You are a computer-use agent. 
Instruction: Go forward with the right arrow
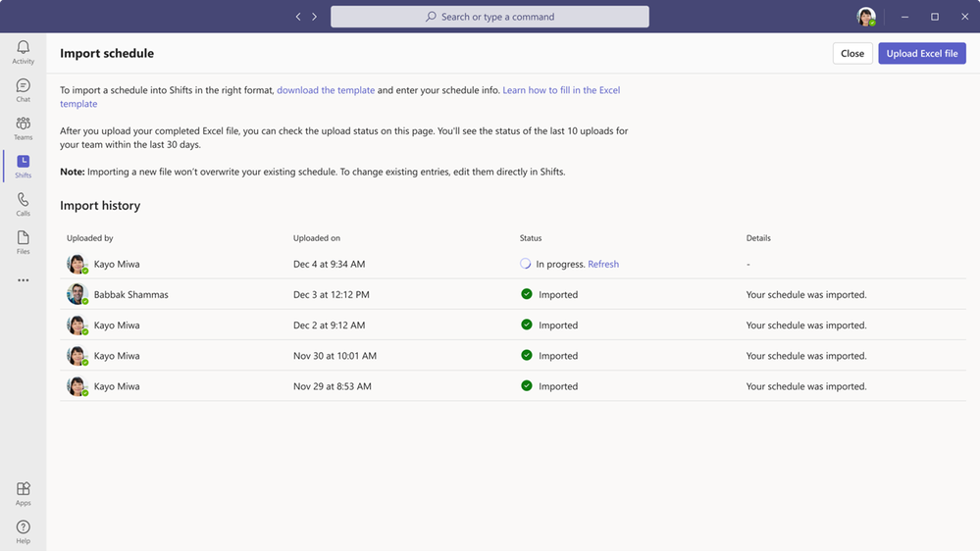[314, 17]
